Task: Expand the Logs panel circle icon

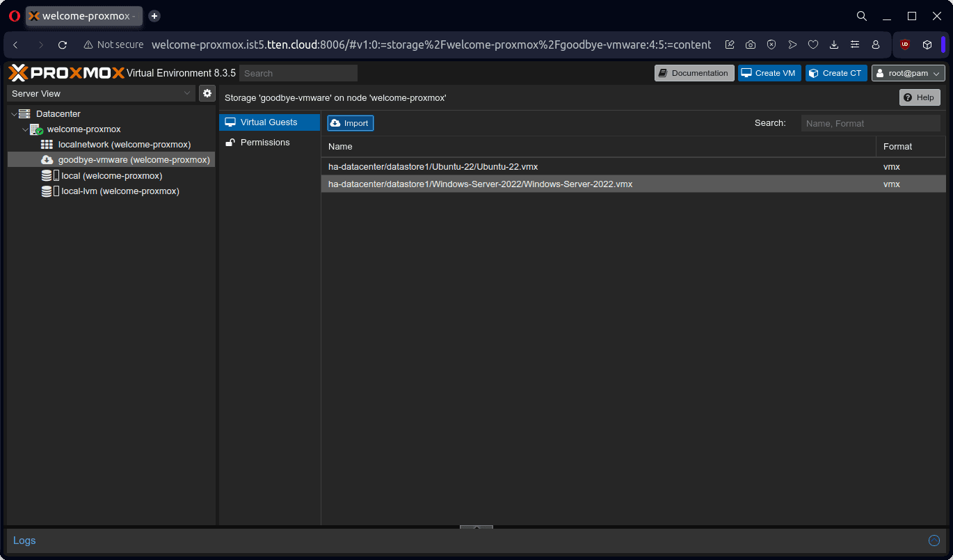Action: coord(934,541)
